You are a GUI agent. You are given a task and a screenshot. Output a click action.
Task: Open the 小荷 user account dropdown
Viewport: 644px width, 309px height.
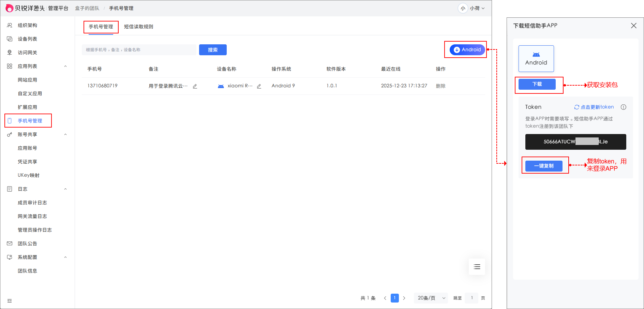472,8
